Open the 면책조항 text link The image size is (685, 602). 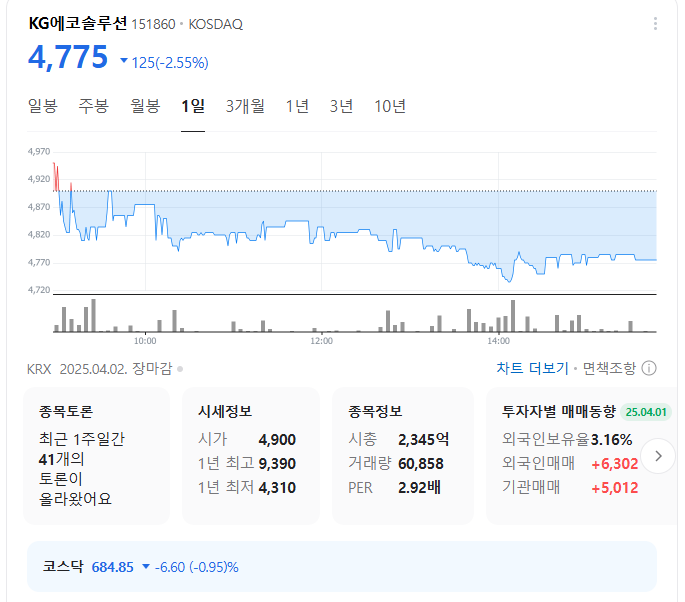(609, 368)
